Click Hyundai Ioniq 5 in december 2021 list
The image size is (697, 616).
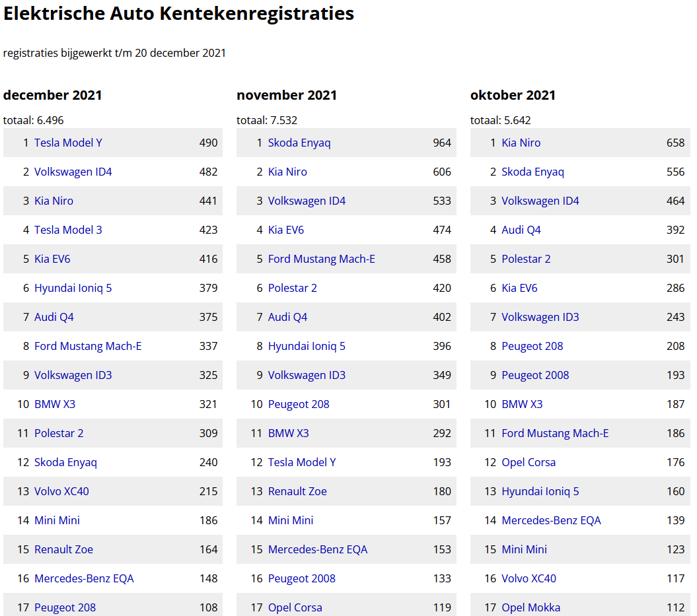coord(73,288)
